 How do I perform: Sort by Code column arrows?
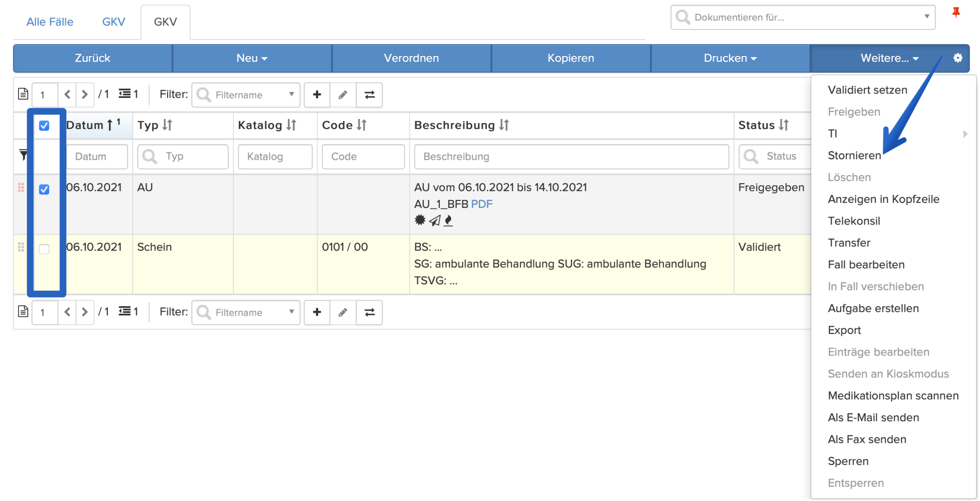tap(361, 125)
